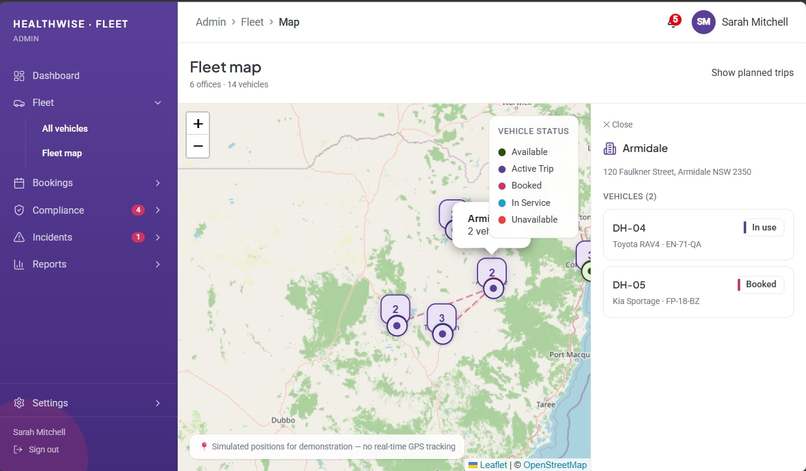Click the SM user avatar
The image size is (806, 471).
point(703,22)
